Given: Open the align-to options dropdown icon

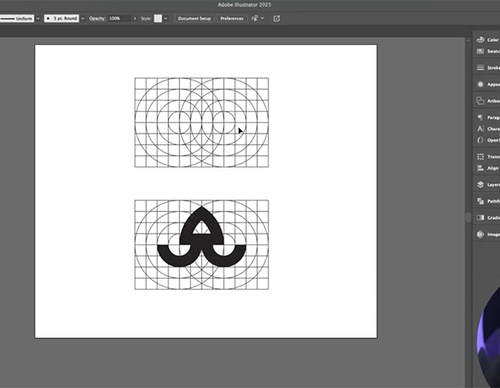Looking at the screenshot, I should click(258, 18).
